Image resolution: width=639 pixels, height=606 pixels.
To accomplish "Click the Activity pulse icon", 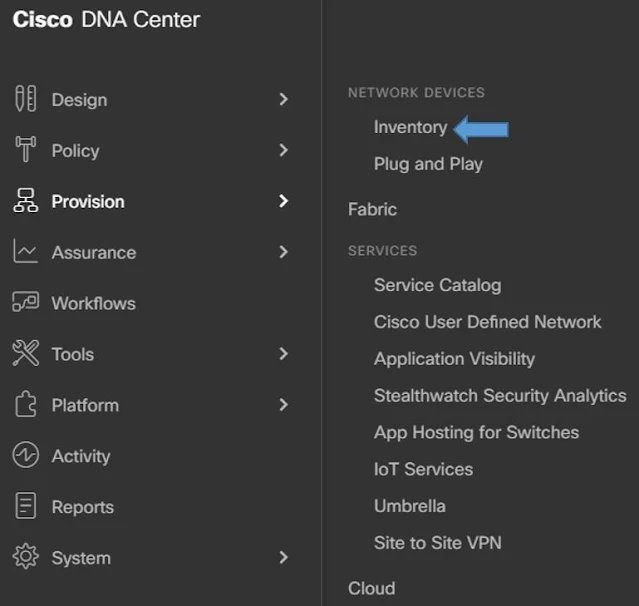I will tap(25, 456).
